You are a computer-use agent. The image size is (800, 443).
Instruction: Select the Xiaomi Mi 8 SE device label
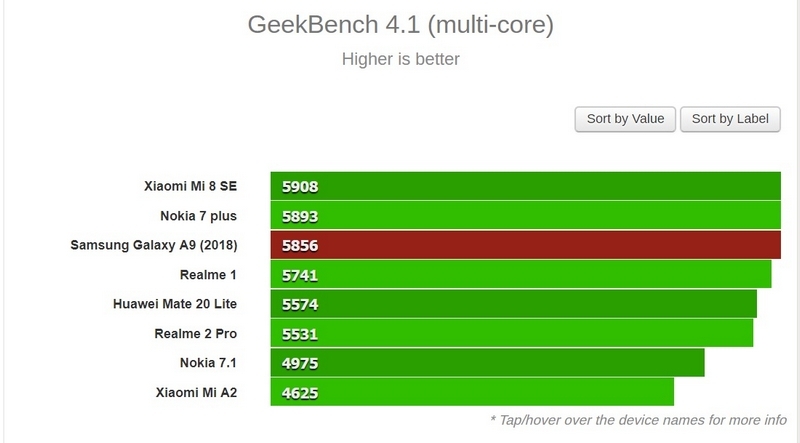click(190, 186)
